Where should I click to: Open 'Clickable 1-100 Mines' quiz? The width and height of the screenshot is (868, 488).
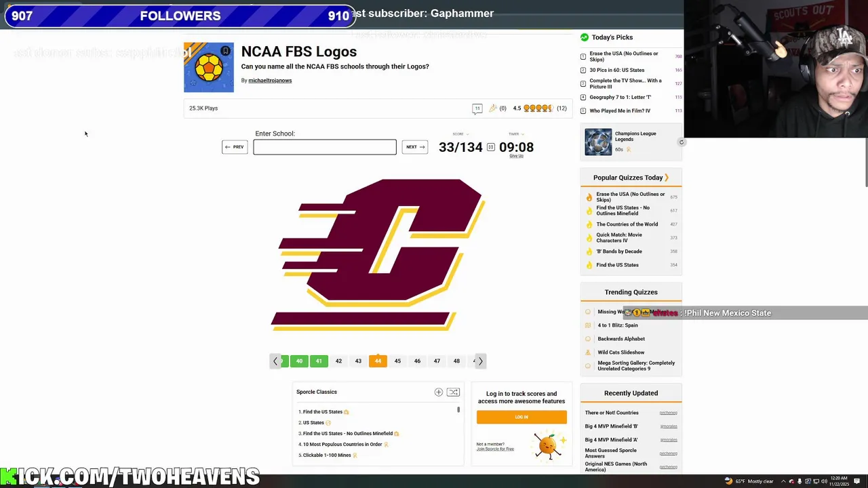coord(327,455)
